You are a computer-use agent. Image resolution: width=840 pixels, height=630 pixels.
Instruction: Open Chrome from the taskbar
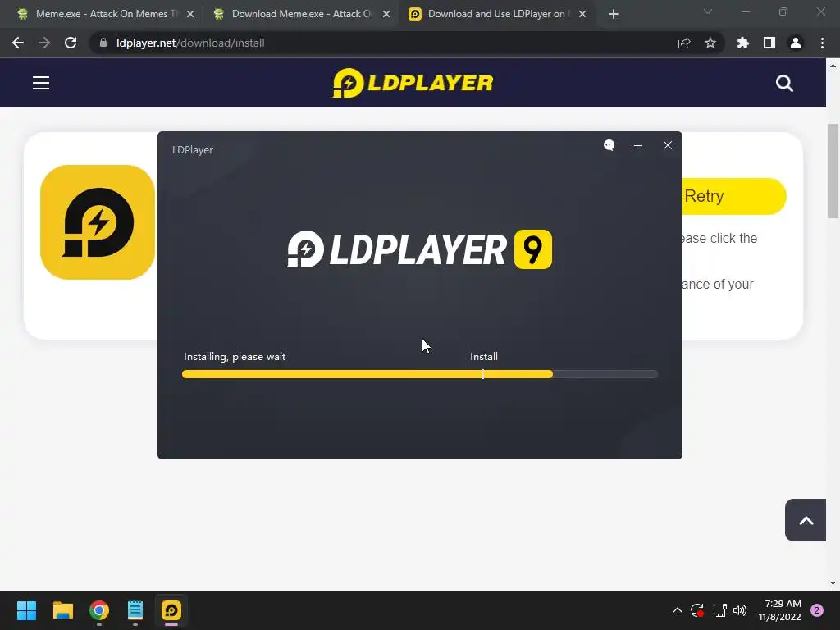point(99,610)
